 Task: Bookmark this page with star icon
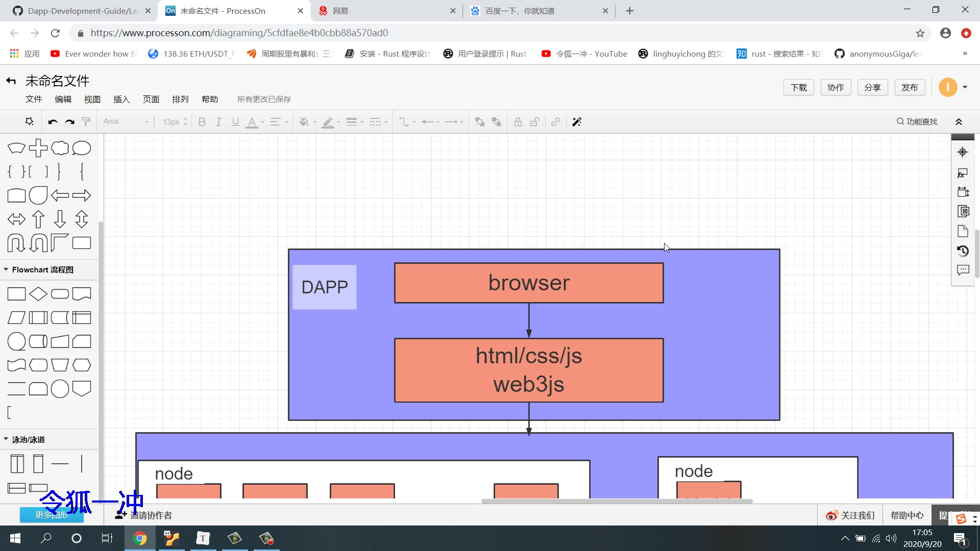point(920,33)
